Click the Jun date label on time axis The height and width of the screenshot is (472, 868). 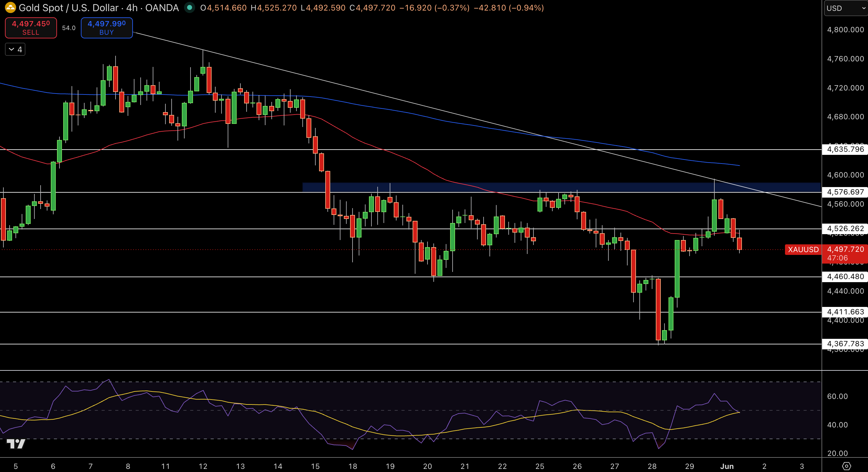pyautogui.click(x=727, y=466)
